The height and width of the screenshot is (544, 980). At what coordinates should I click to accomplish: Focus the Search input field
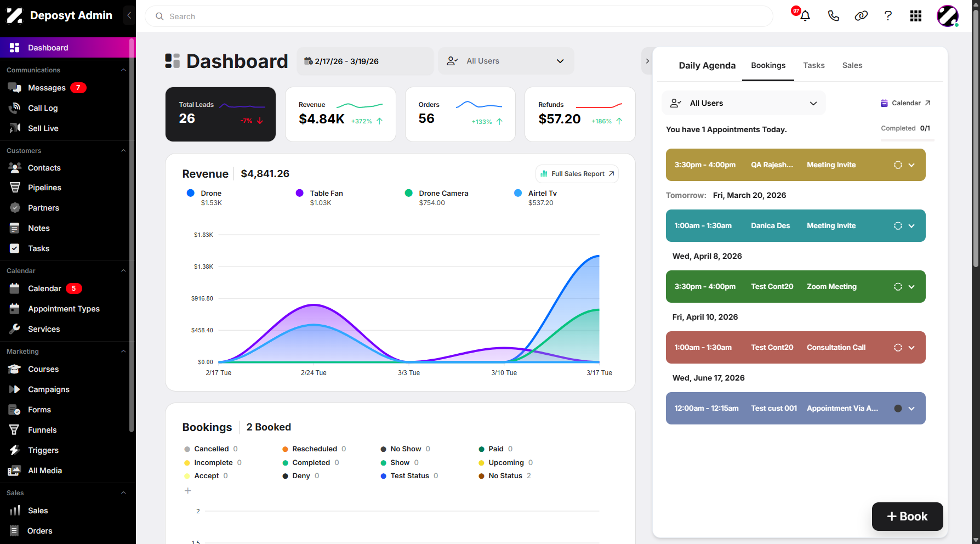[459, 16]
